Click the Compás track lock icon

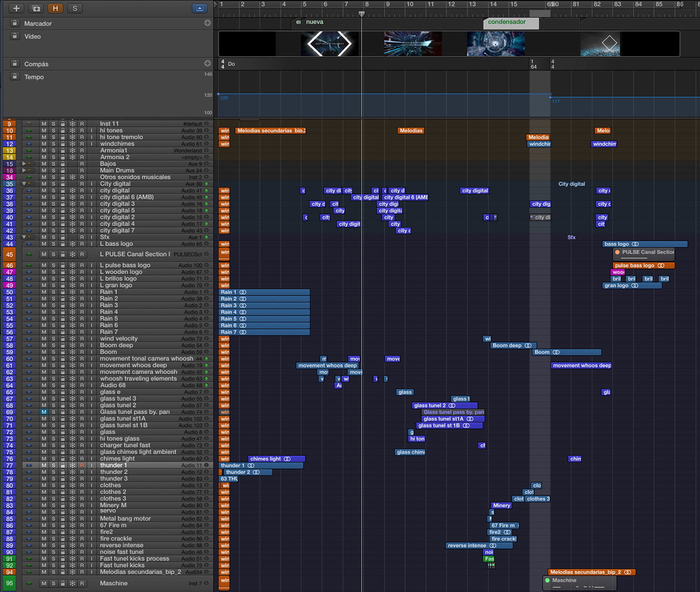(x=15, y=63)
